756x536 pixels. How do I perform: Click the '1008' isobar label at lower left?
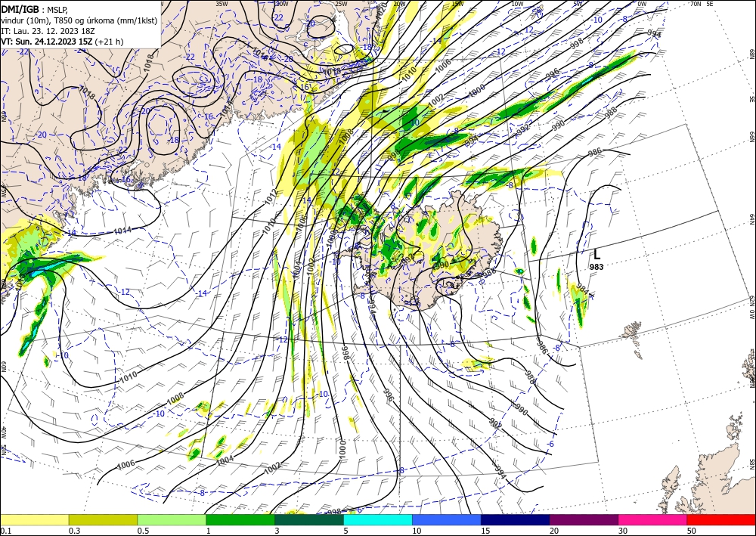(x=175, y=400)
